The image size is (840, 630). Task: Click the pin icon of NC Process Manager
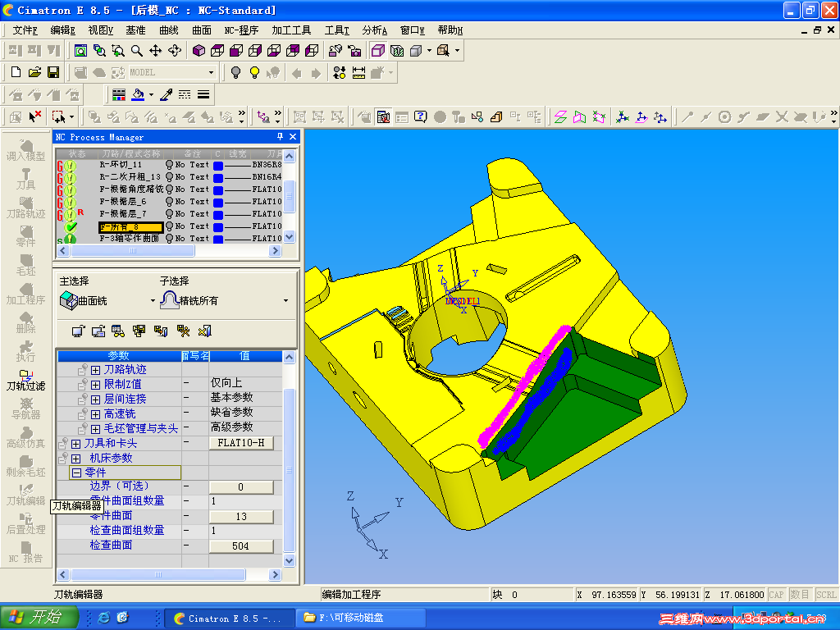[280, 137]
